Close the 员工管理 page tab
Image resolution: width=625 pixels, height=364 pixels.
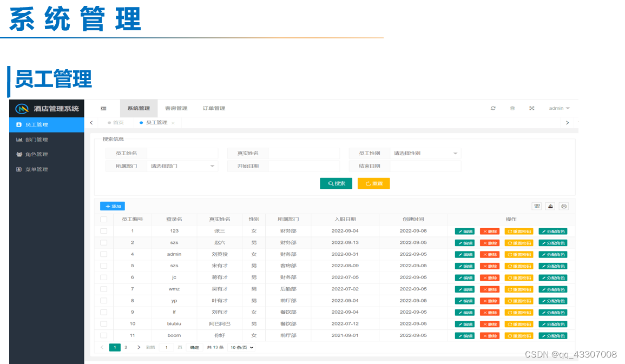tap(173, 123)
